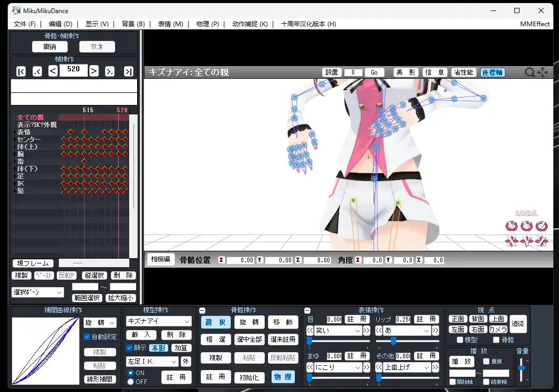
Task: Toggle the 顯示 model display checkbox
Action: (129, 348)
